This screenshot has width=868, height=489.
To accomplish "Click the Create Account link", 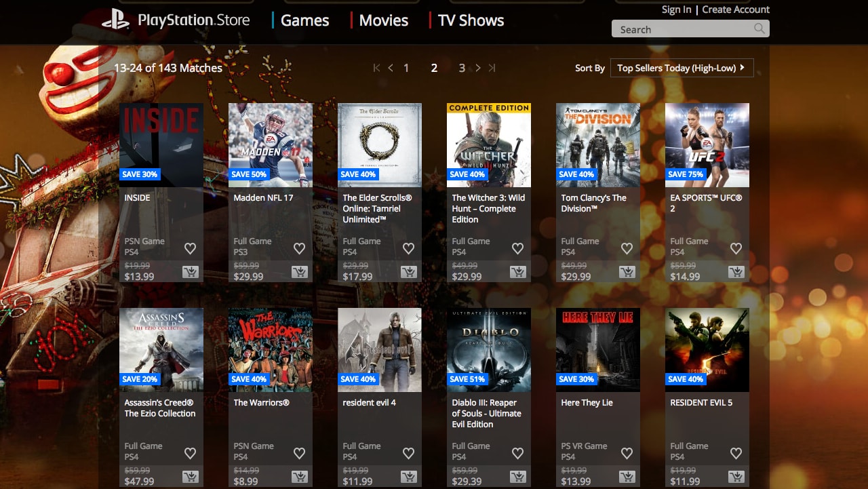I will 736,9.
